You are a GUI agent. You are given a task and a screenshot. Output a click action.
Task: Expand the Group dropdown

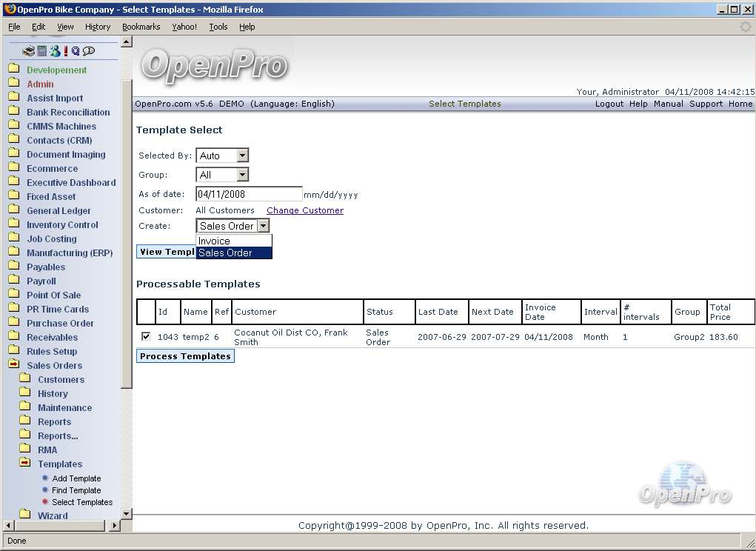coord(222,175)
